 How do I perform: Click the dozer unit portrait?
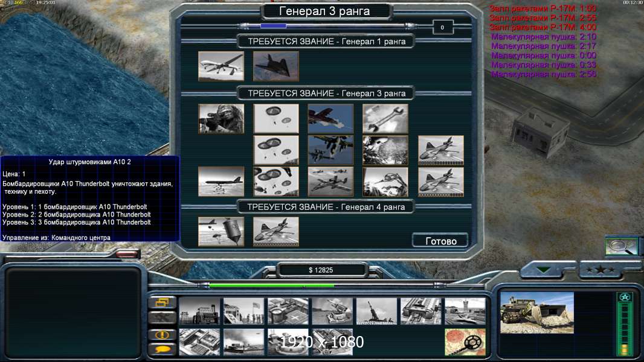coord(537,313)
